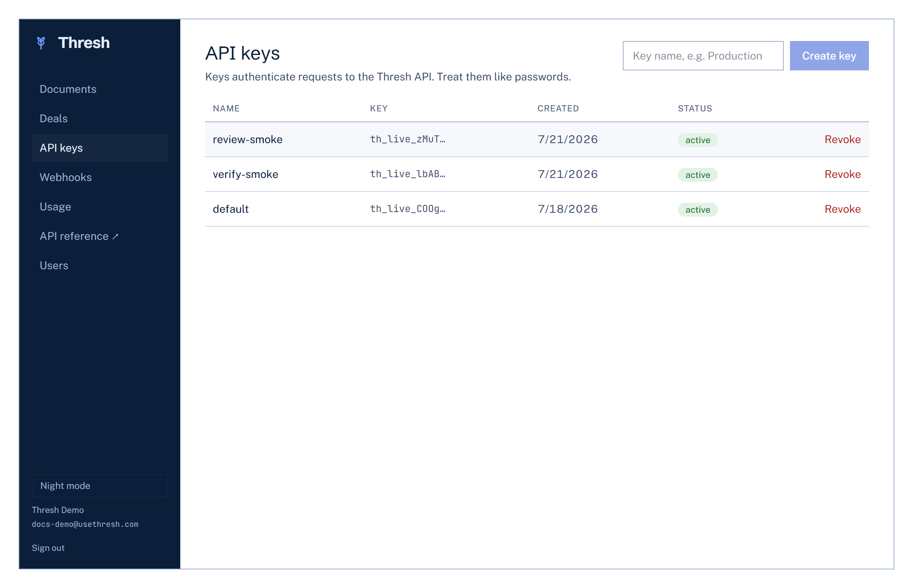
Task: Focus the Key name input field
Action: (x=703, y=56)
